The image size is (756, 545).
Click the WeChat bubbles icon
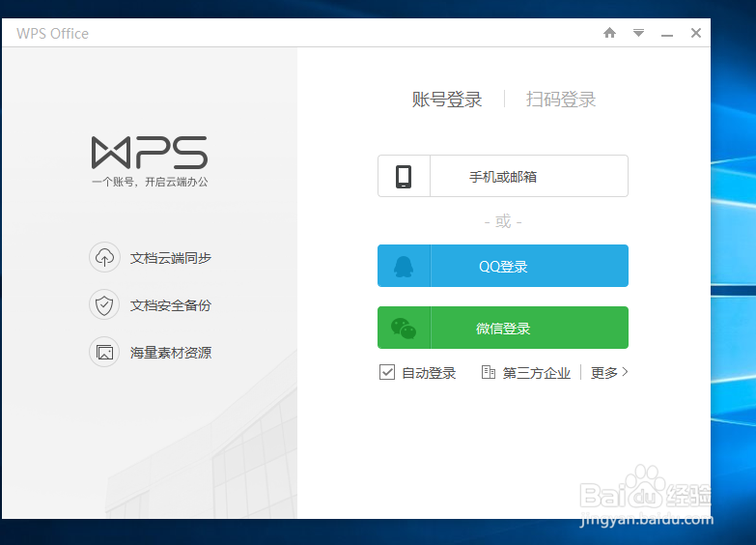[404, 329]
